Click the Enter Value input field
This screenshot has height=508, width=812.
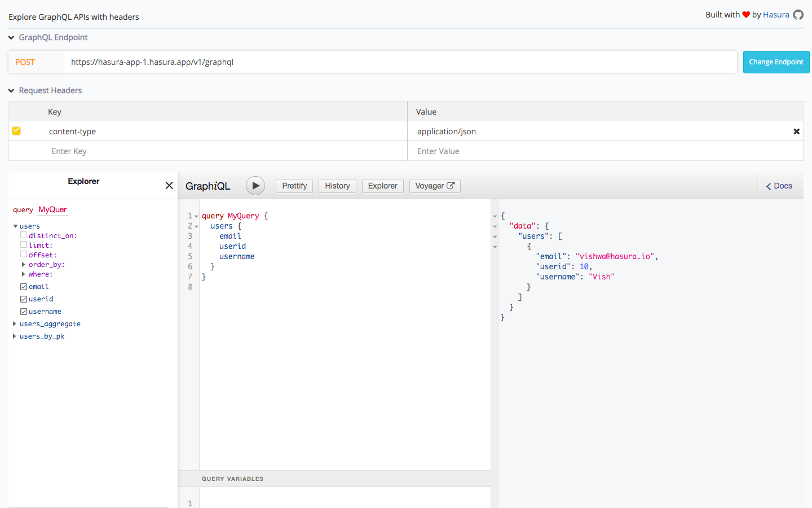click(604, 151)
